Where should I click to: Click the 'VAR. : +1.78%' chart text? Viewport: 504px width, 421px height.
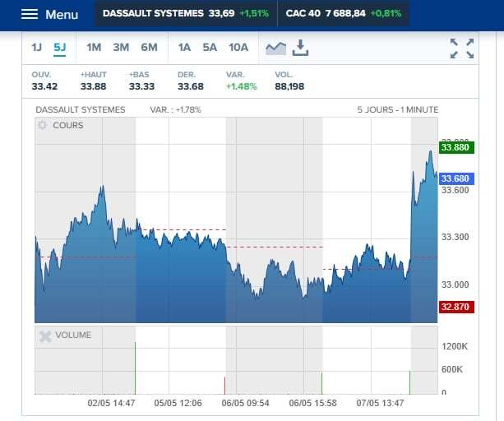coord(175,110)
